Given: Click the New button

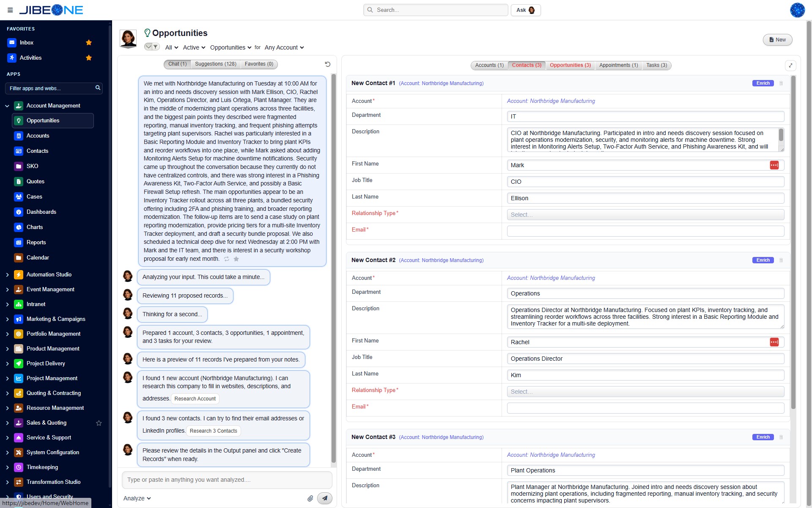Looking at the screenshot, I should [777, 40].
